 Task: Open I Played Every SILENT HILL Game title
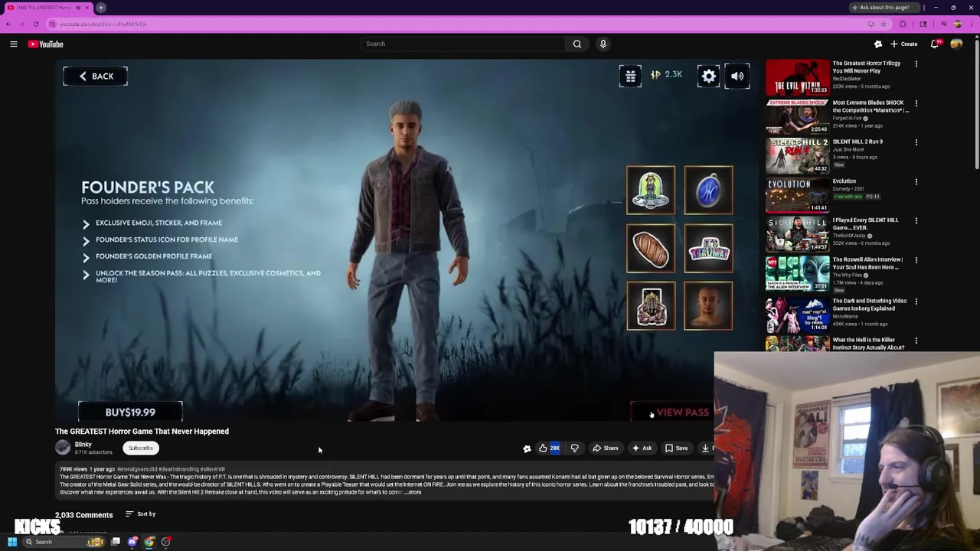(866, 224)
